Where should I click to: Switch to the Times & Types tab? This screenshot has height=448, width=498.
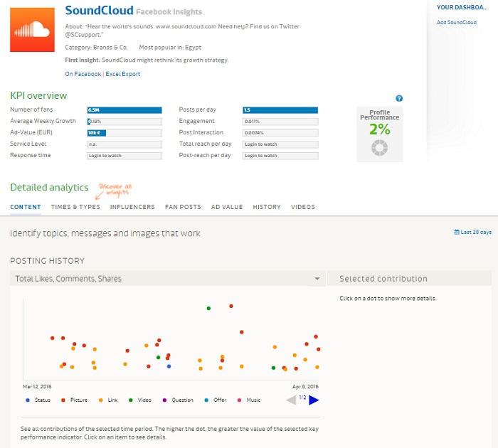point(75,207)
